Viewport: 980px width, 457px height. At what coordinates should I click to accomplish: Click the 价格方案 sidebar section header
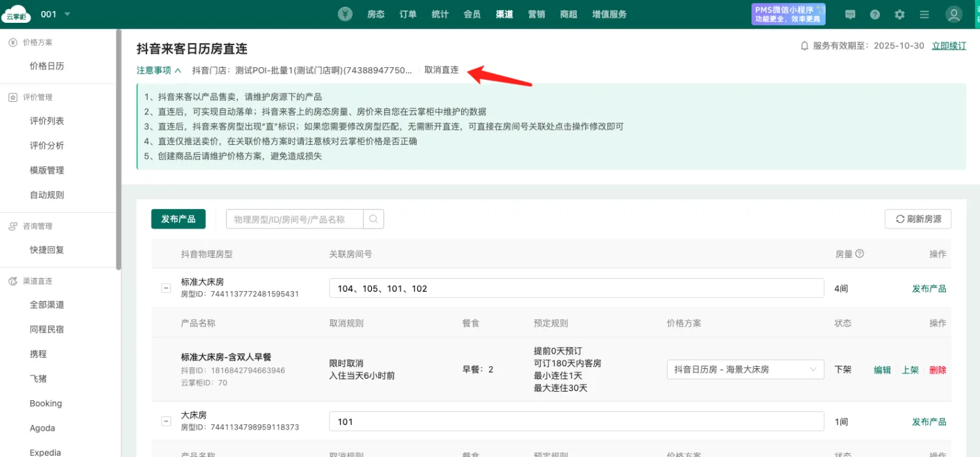tap(31, 42)
